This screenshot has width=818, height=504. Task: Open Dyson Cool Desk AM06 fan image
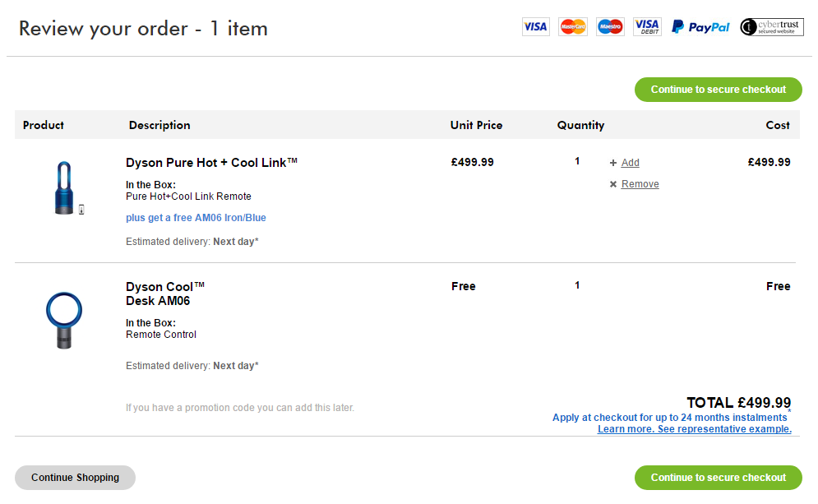coord(63,320)
